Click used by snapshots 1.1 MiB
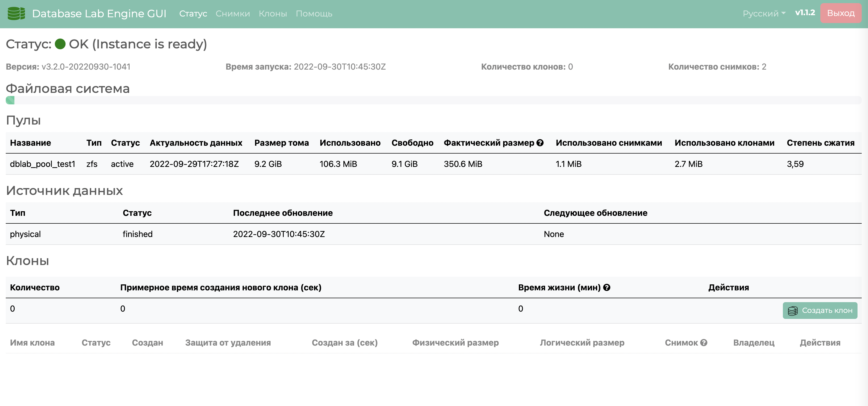Image resolution: width=868 pixels, height=406 pixels. (568, 164)
